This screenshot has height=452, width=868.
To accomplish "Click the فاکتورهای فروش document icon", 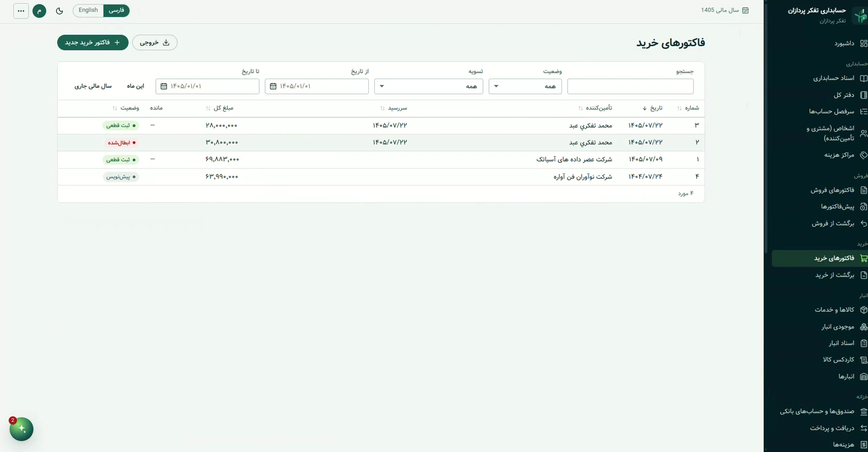I will tap(864, 190).
